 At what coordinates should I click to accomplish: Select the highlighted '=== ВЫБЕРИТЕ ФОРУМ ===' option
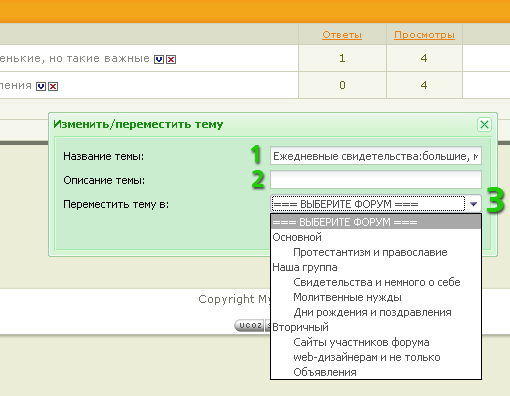[376, 222]
